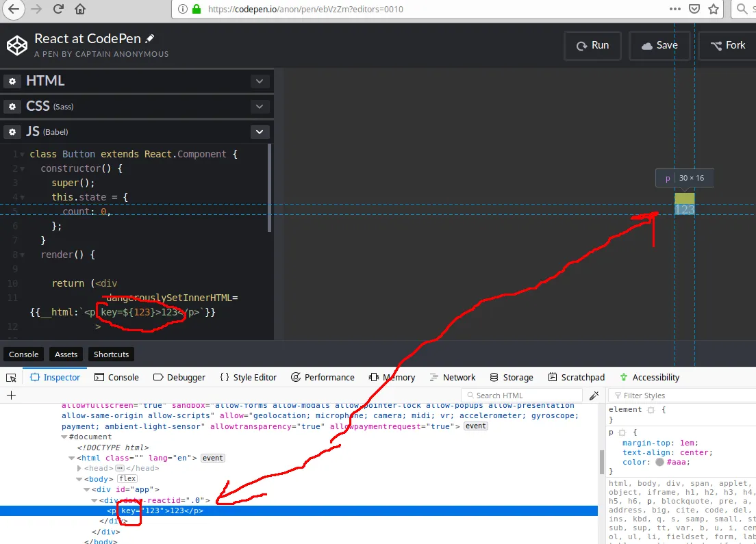This screenshot has height=544, width=756.
Task: Open the Assets panel button
Action: 66,354
